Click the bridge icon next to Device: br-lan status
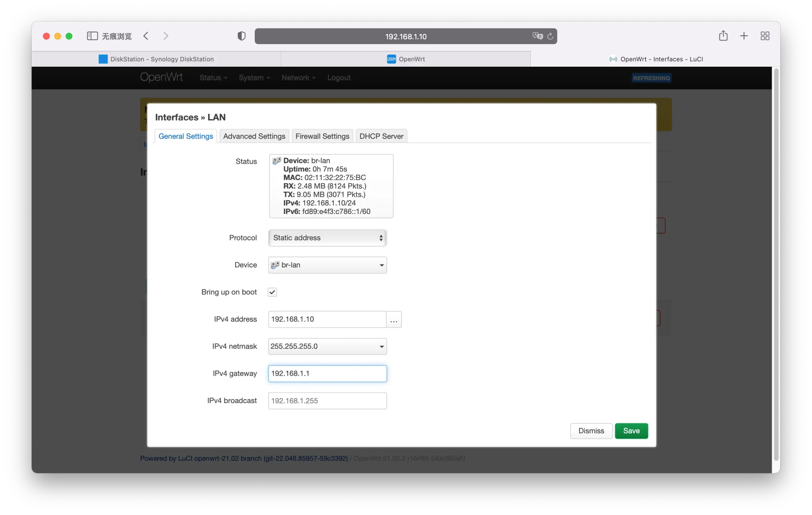 [x=277, y=160]
